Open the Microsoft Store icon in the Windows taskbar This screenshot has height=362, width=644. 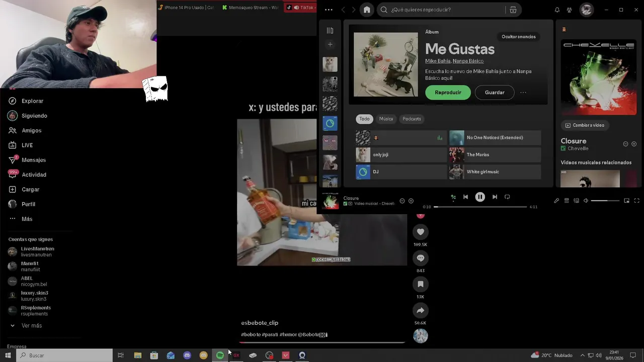154,355
